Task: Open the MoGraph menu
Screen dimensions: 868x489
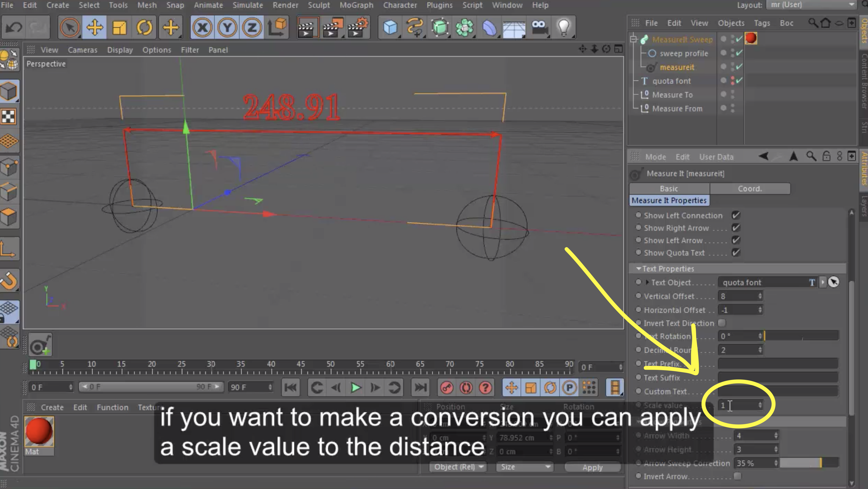Action: point(356,5)
